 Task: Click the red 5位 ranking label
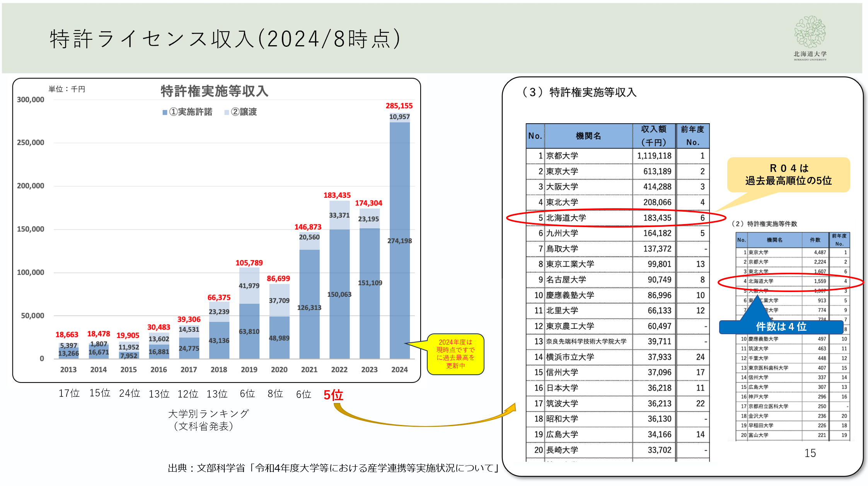[x=333, y=395]
